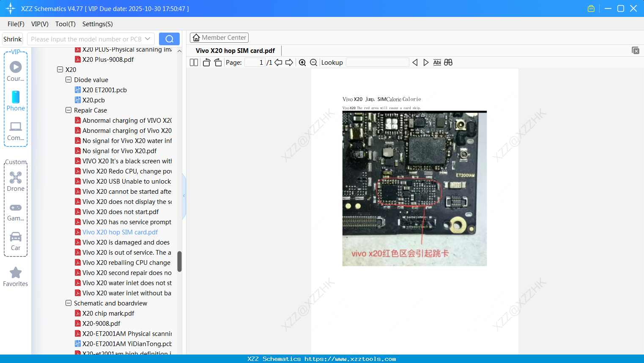Click the Shrink button
The image size is (644, 363).
tap(12, 39)
